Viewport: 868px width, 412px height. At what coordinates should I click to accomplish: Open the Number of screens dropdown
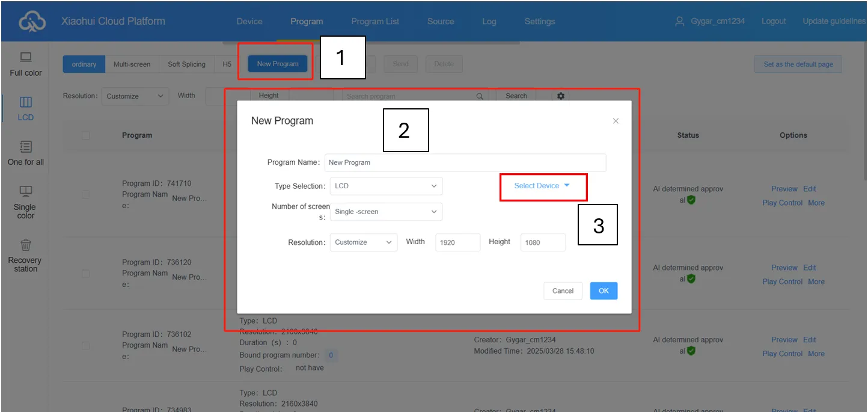point(386,212)
